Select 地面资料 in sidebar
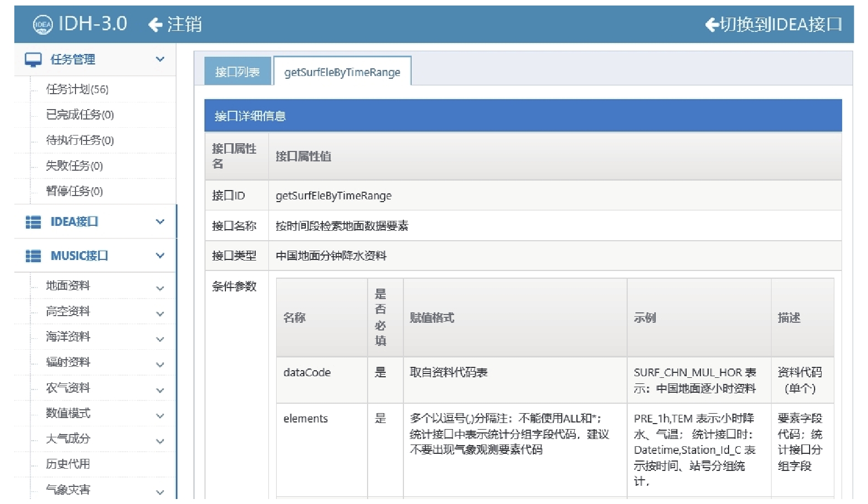Screen dimensions: 868x504 click(x=68, y=285)
